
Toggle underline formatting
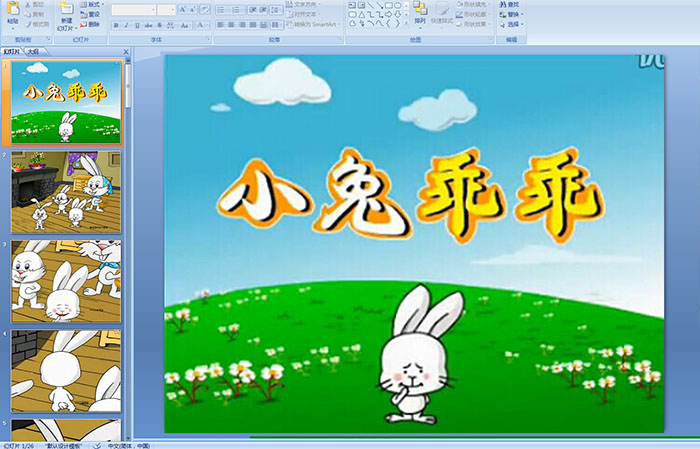[137, 25]
